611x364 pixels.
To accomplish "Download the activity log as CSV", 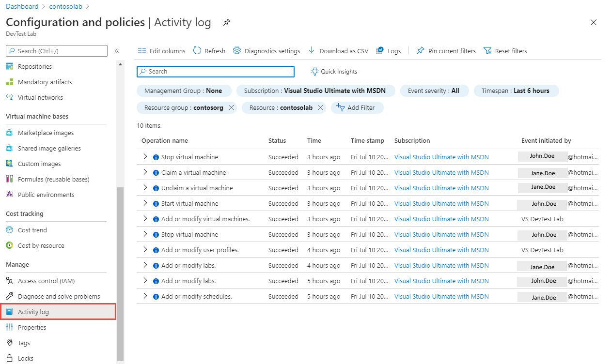I will (x=338, y=50).
